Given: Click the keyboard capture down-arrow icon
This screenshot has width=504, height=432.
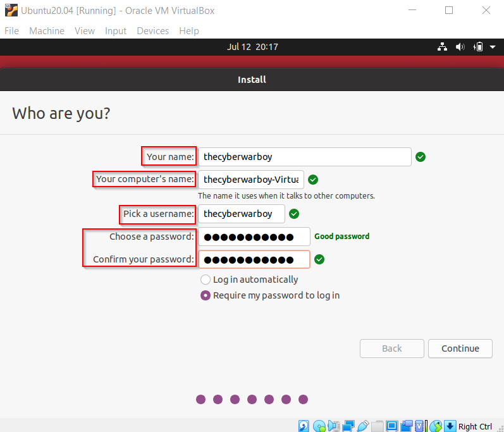Looking at the screenshot, I should pyautogui.click(x=450, y=426).
